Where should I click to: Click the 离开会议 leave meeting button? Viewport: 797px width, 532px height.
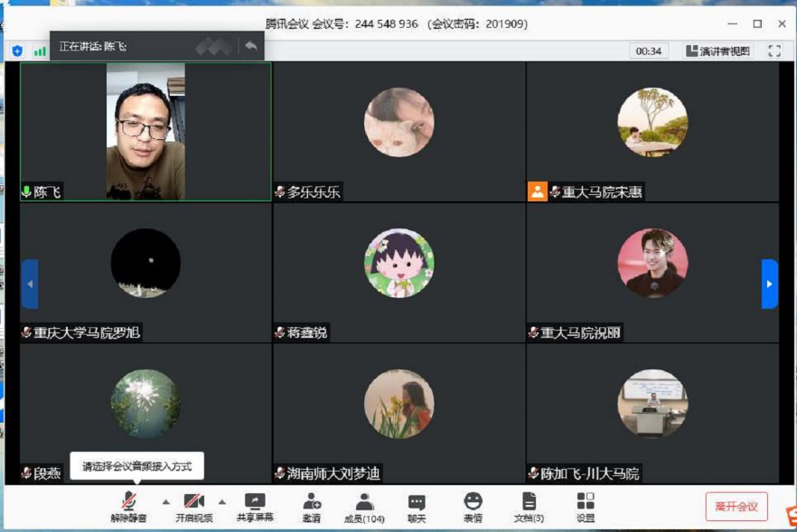[736, 507]
